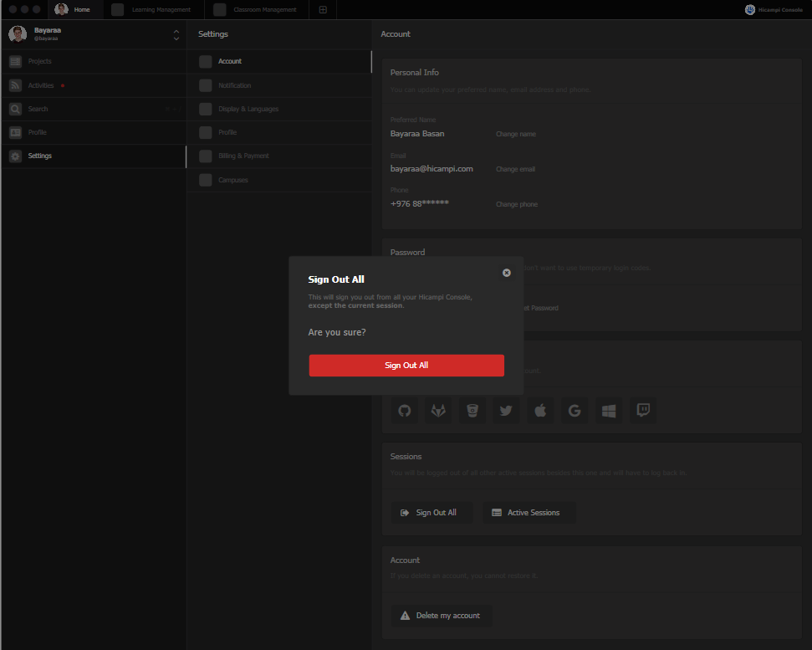Connect a Twitch account
Screen dimensions: 812x650
pyautogui.click(x=642, y=410)
